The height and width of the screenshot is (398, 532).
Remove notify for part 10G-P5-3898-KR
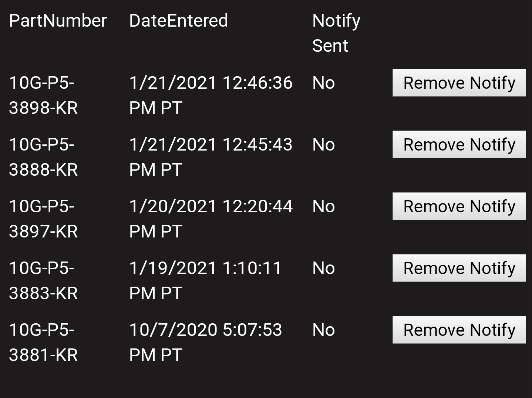point(459,82)
